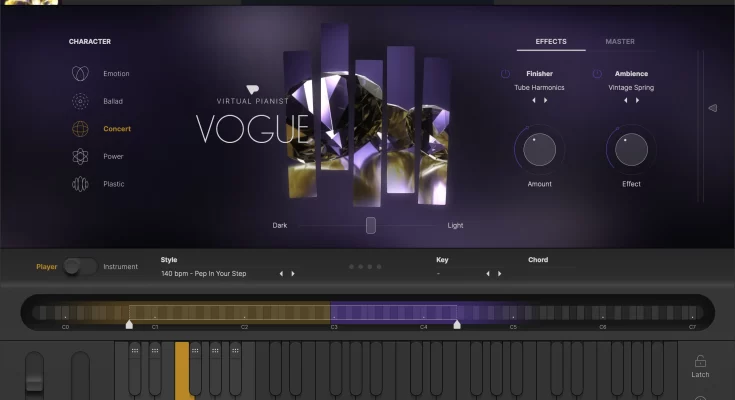
Task: Click the Virtual Pianist Vogue logo
Action: tap(252, 118)
